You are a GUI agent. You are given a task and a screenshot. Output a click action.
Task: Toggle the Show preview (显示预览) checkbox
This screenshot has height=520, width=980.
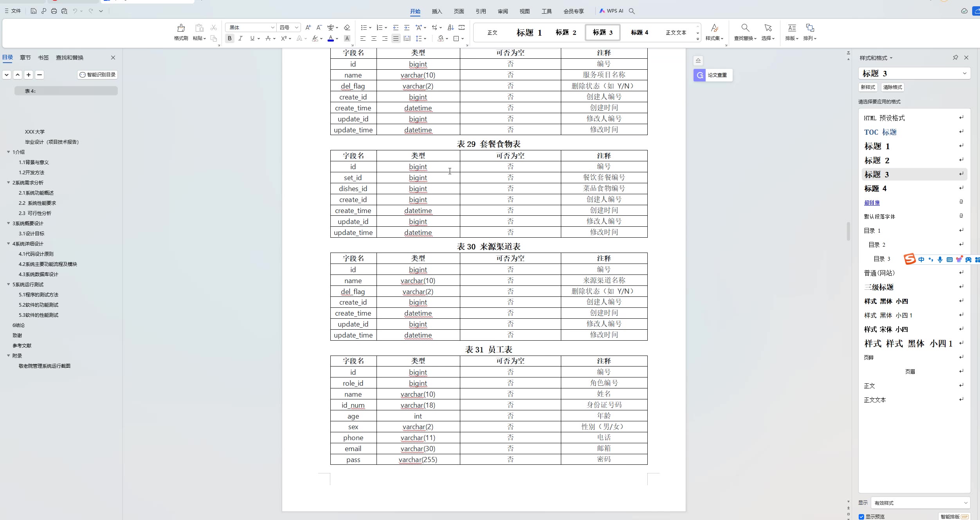coord(861,516)
